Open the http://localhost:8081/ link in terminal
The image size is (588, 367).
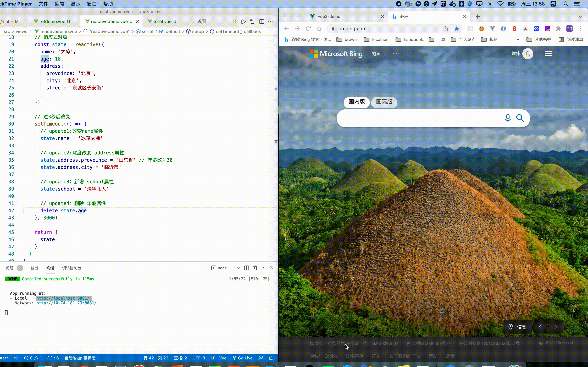(x=63, y=298)
